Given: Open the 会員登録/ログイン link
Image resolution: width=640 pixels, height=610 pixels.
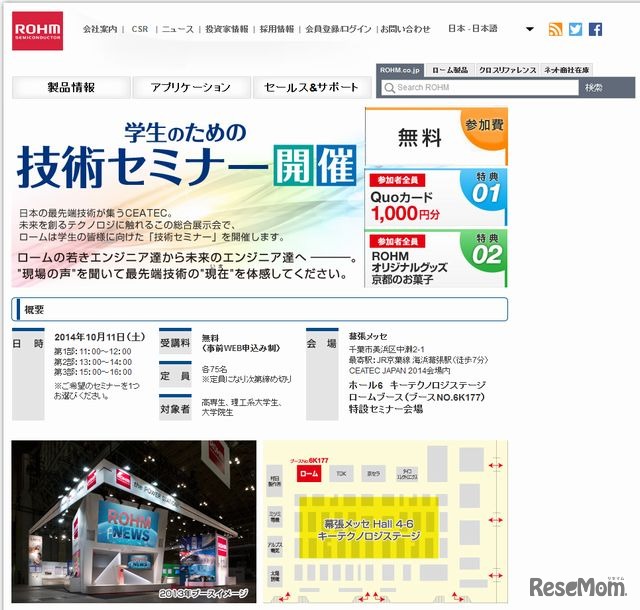Looking at the screenshot, I should click(x=338, y=29).
